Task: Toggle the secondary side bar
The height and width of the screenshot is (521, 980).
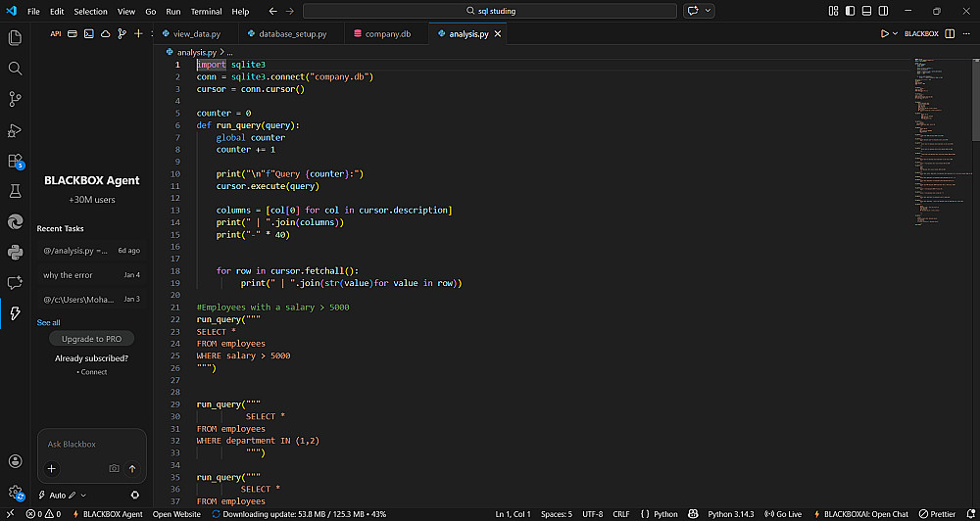Action: [881, 11]
